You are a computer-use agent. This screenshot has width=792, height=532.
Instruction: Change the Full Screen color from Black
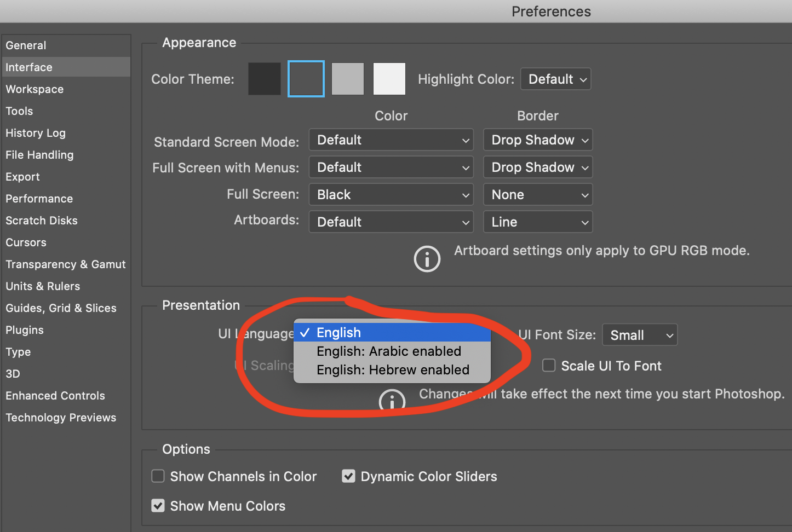(x=391, y=194)
